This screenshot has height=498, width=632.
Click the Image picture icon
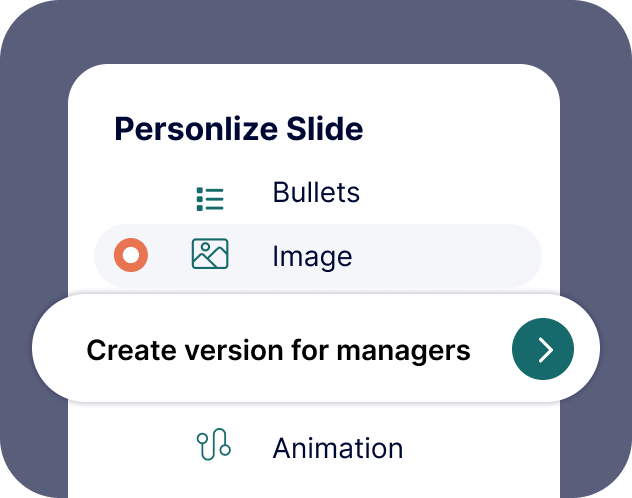[x=210, y=255]
